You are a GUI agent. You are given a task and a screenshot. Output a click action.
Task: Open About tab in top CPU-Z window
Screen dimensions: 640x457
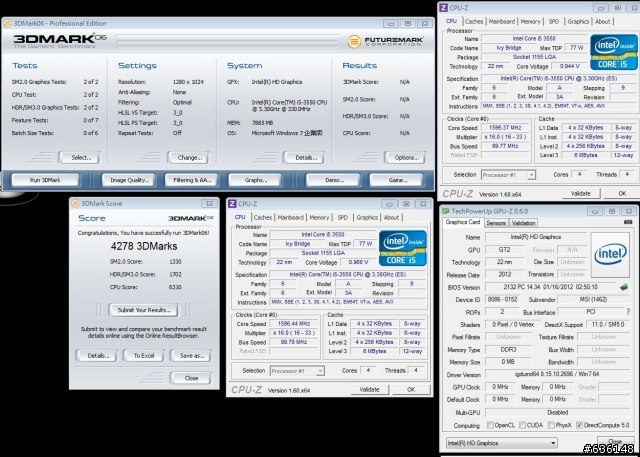pos(602,22)
